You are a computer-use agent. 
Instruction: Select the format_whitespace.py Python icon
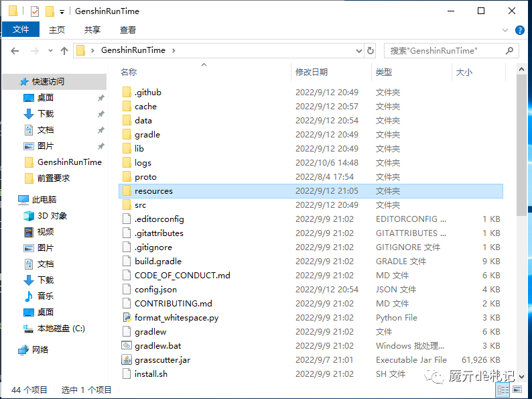tap(127, 317)
